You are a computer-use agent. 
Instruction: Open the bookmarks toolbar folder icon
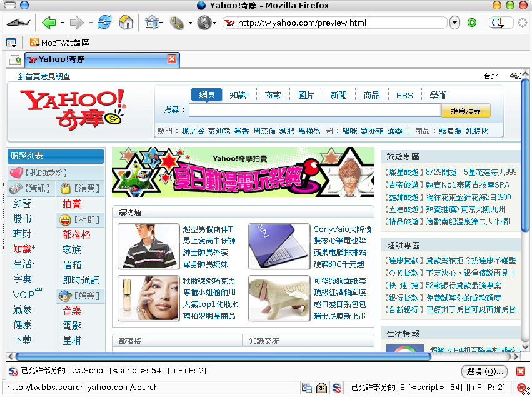[11, 43]
